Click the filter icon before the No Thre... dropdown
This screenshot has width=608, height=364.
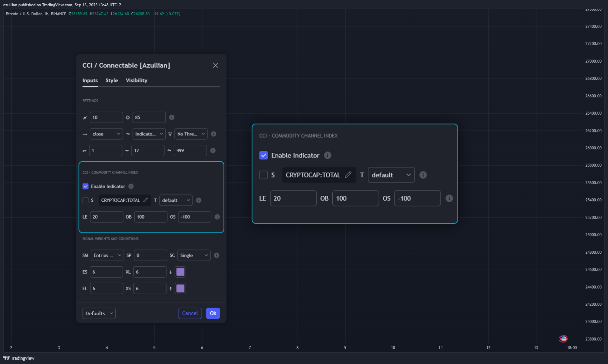170,134
